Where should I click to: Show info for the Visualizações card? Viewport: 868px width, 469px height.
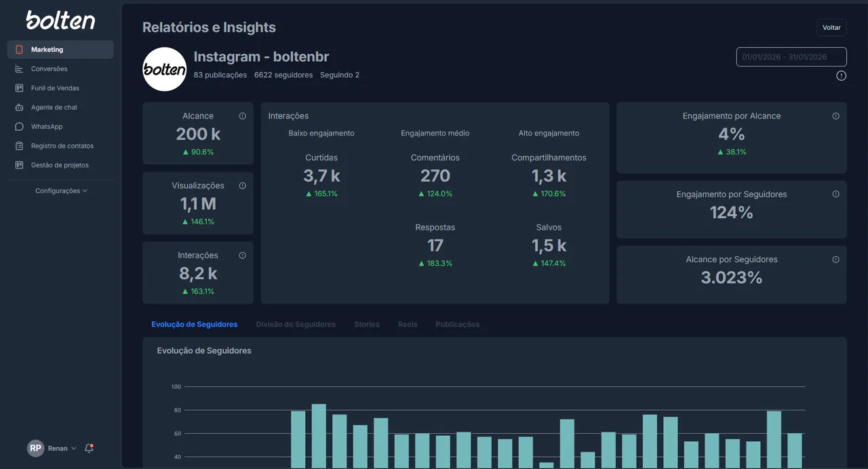tap(243, 186)
